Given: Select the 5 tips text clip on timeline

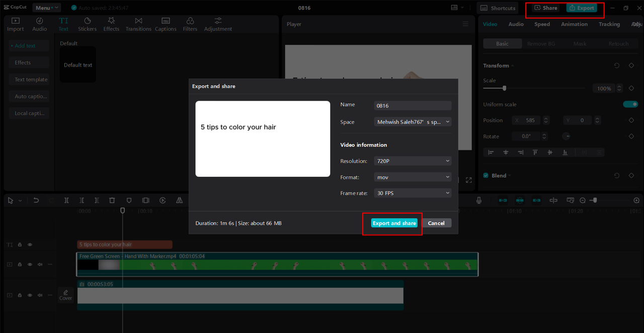Looking at the screenshot, I should click(125, 244).
